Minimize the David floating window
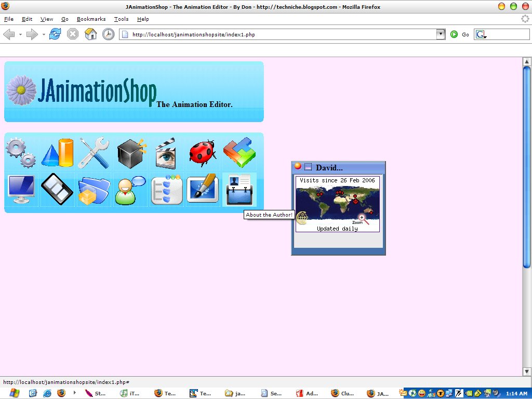The image size is (532, 399). pyautogui.click(x=308, y=167)
